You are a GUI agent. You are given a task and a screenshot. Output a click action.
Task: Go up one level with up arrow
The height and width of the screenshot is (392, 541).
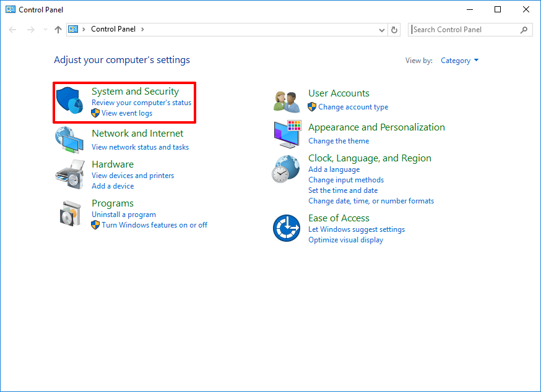coord(58,30)
